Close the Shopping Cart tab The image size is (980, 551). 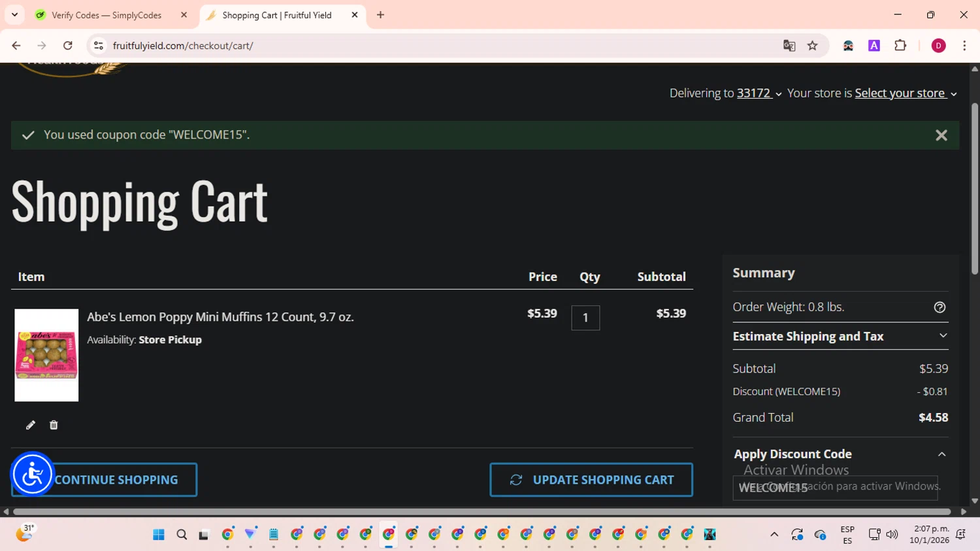pos(355,15)
